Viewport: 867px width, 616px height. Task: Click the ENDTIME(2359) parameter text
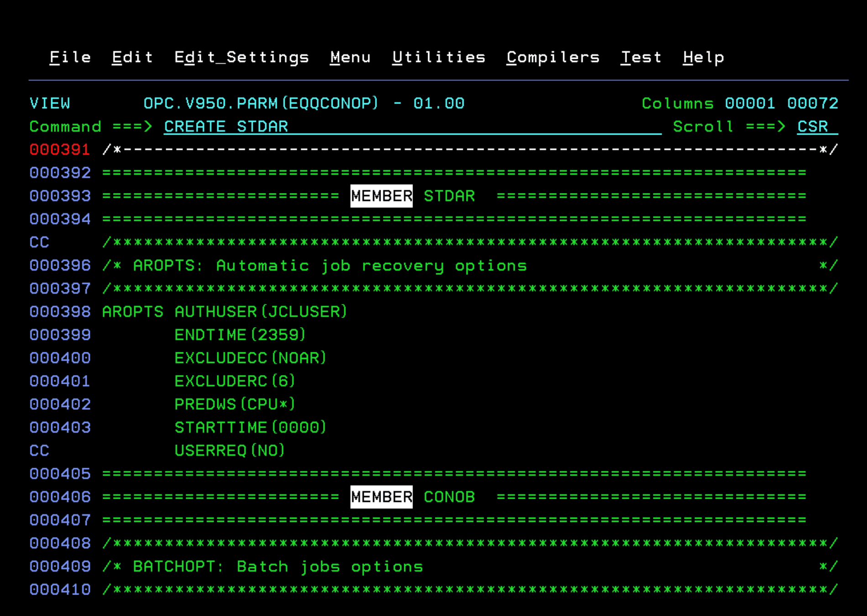[240, 334]
